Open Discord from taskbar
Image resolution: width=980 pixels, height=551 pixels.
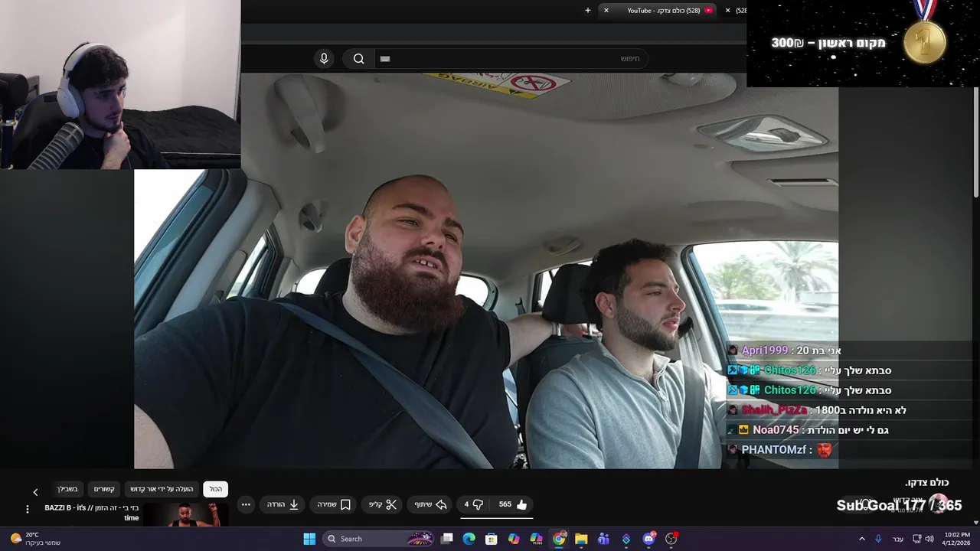649,539
